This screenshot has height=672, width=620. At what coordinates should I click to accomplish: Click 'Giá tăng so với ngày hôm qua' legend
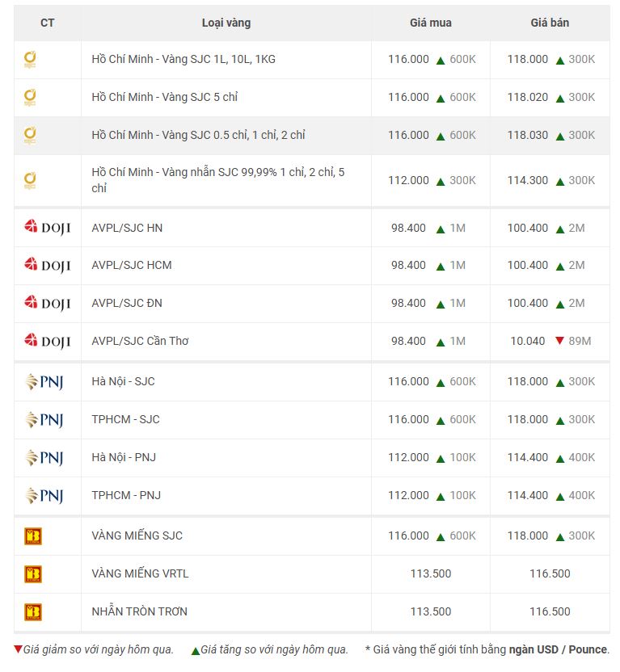[x=274, y=649]
